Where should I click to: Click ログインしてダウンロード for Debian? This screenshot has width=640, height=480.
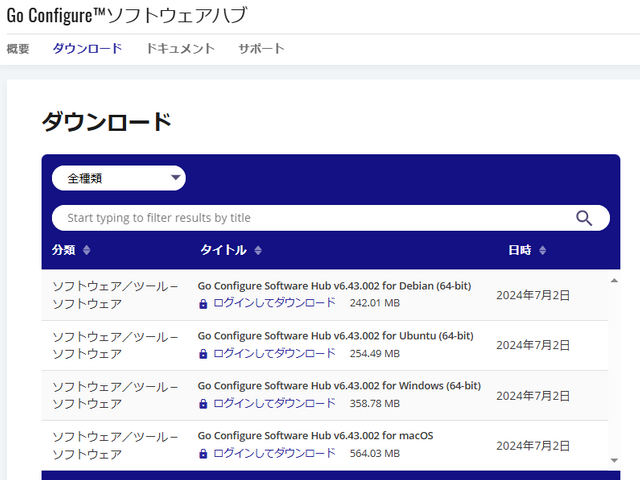tap(274, 303)
